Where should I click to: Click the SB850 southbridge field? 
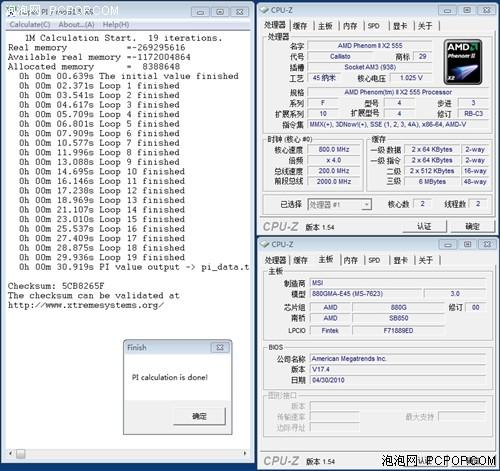click(398, 318)
